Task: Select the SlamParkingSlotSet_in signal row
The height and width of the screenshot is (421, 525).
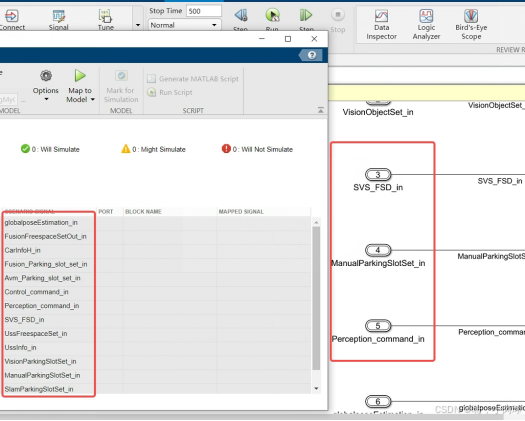Action: (x=156, y=389)
